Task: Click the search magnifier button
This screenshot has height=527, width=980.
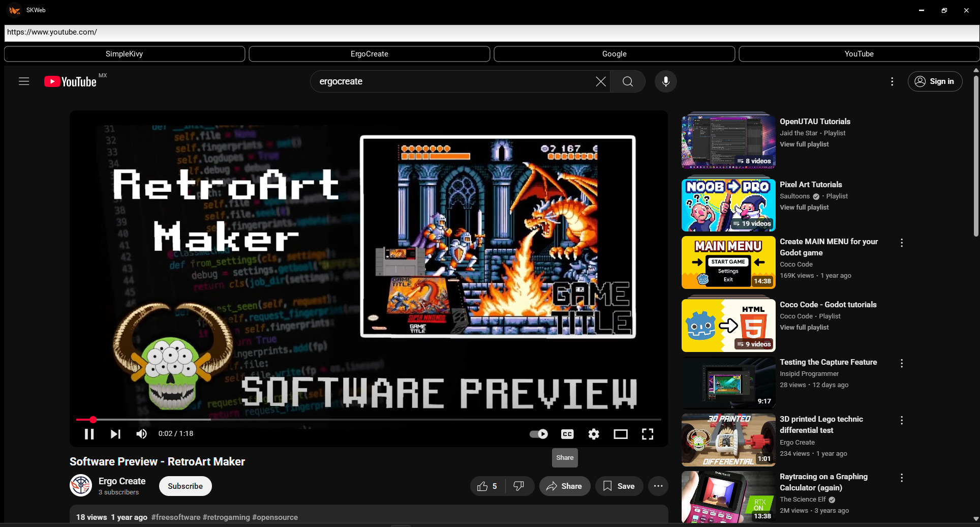Action: pos(628,81)
